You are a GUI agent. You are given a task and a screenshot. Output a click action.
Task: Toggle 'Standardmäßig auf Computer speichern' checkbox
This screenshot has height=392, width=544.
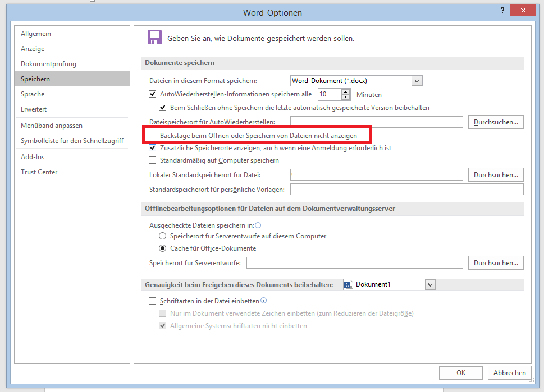[x=153, y=160]
